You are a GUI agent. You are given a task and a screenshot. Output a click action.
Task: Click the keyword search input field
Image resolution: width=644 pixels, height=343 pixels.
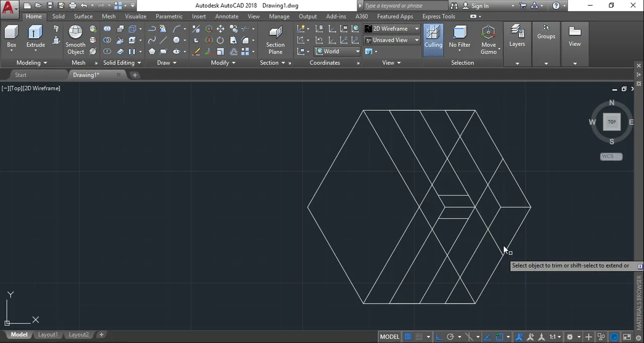click(x=405, y=6)
